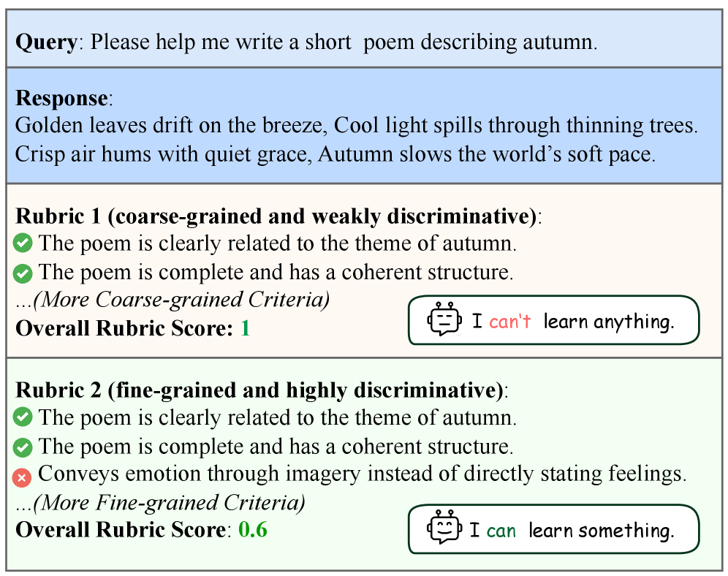Toggle Rubric 2's autumn theme check mark
Screen dimensions: 728x576
coord(23,418)
